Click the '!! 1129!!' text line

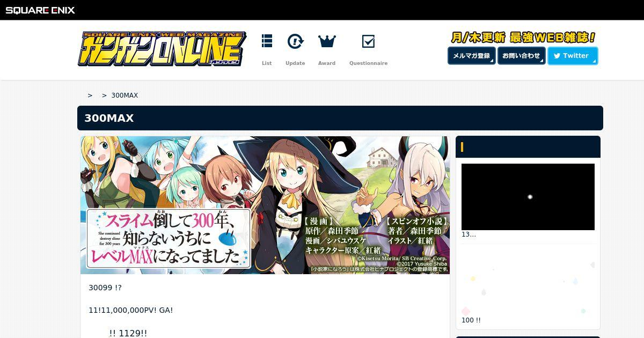tap(128, 333)
